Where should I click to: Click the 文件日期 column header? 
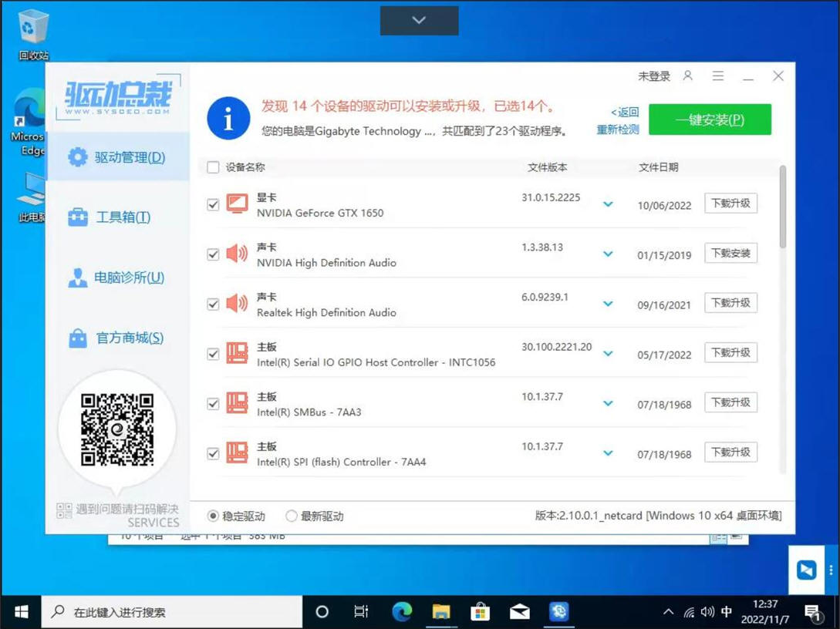pos(659,167)
